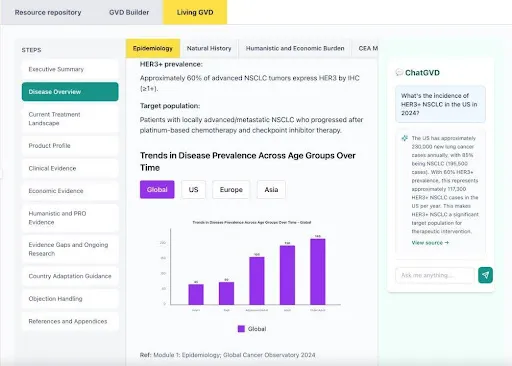Click the second bar in the prevalence chart
Screen dimensions: 512x366
click(x=226, y=293)
